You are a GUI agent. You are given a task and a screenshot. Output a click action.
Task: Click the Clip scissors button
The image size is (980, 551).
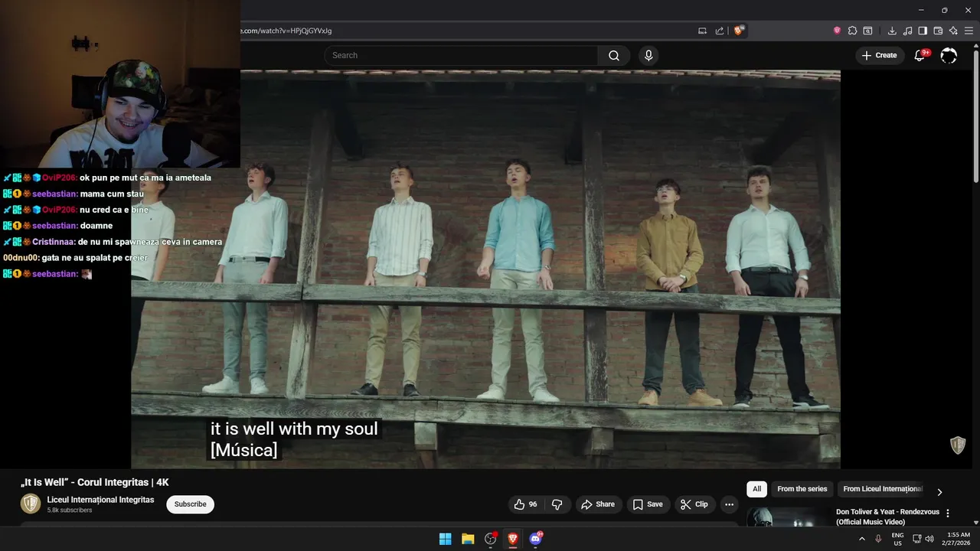[x=694, y=504]
